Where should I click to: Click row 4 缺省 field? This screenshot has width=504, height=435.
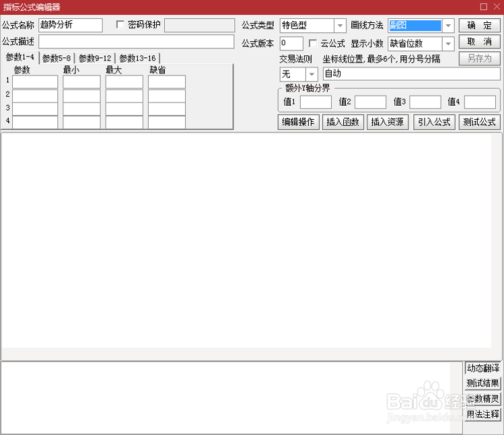pyautogui.click(x=166, y=123)
